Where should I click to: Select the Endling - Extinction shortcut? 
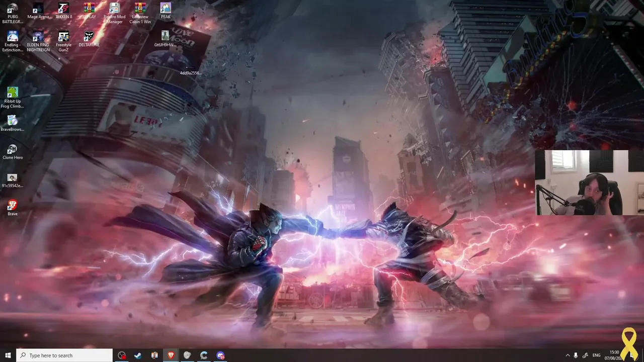[x=13, y=42]
